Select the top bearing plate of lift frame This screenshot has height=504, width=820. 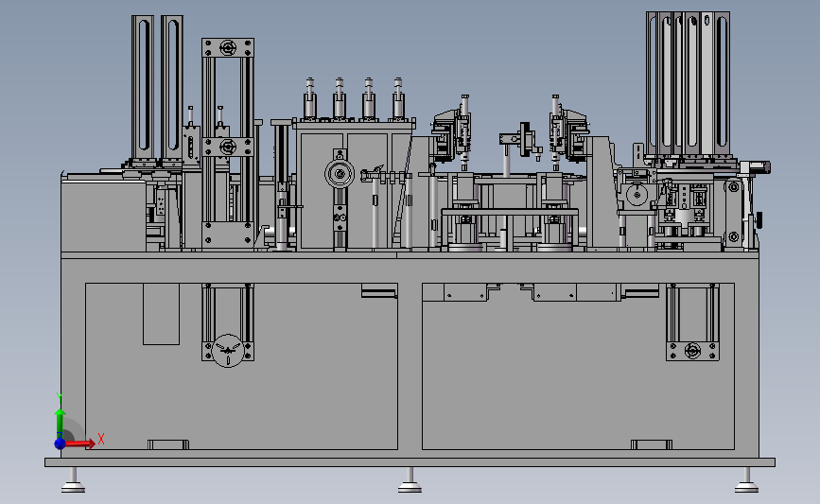pyautogui.click(x=228, y=48)
